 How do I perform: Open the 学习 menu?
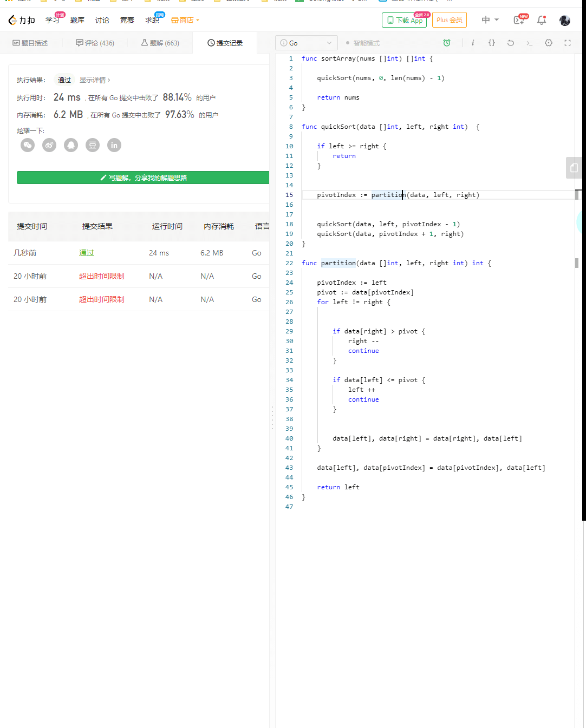(x=52, y=20)
